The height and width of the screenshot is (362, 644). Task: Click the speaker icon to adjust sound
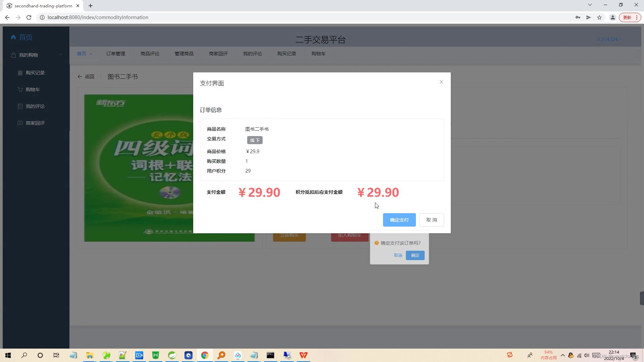[x=587, y=355]
